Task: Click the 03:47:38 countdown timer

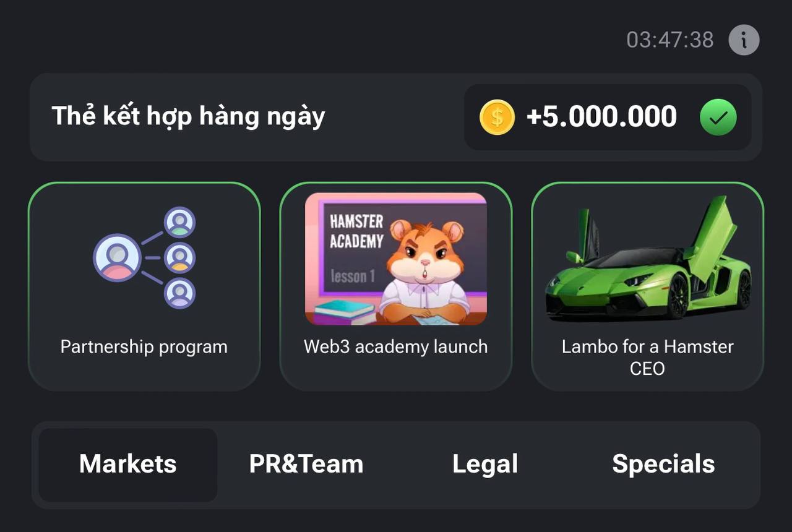Action: (x=670, y=40)
